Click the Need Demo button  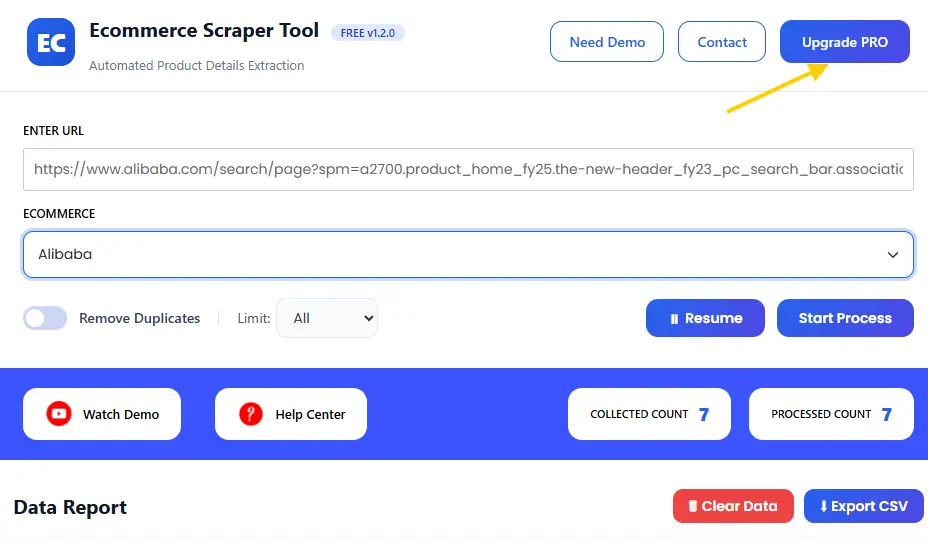click(x=607, y=42)
